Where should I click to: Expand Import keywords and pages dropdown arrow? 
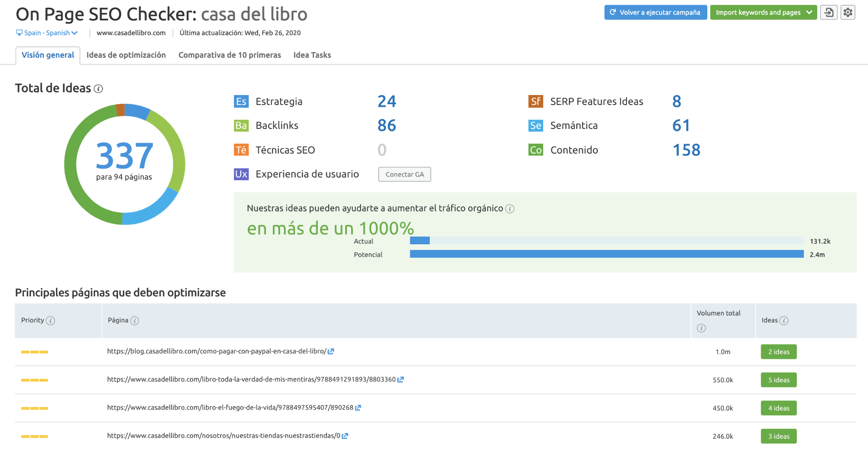[x=809, y=13]
